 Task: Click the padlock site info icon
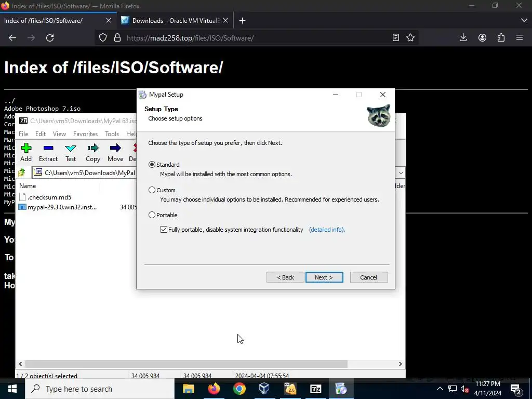point(117,37)
